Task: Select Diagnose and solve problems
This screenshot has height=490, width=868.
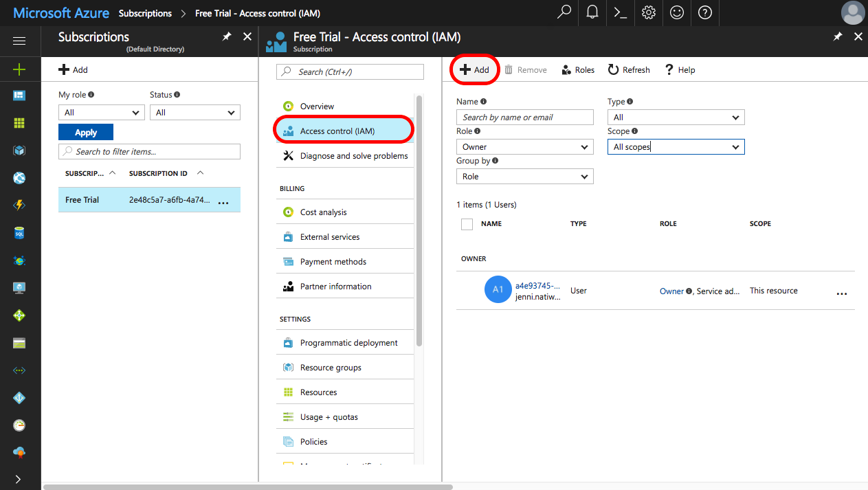Action: [x=345, y=156]
